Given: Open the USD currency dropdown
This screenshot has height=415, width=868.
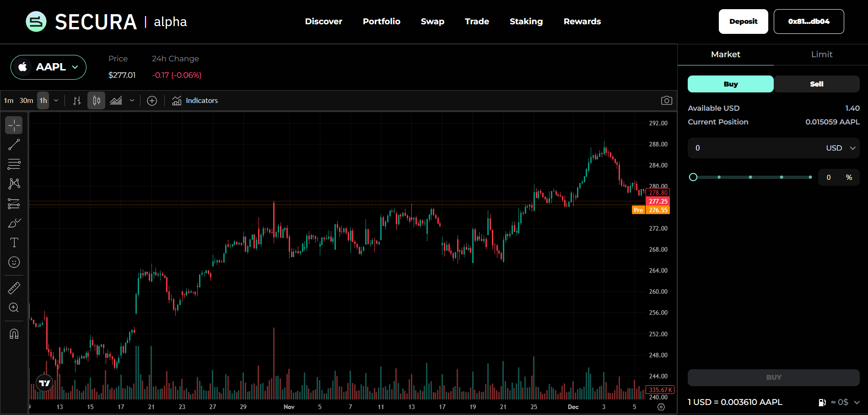Looking at the screenshot, I should pos(841,148).
